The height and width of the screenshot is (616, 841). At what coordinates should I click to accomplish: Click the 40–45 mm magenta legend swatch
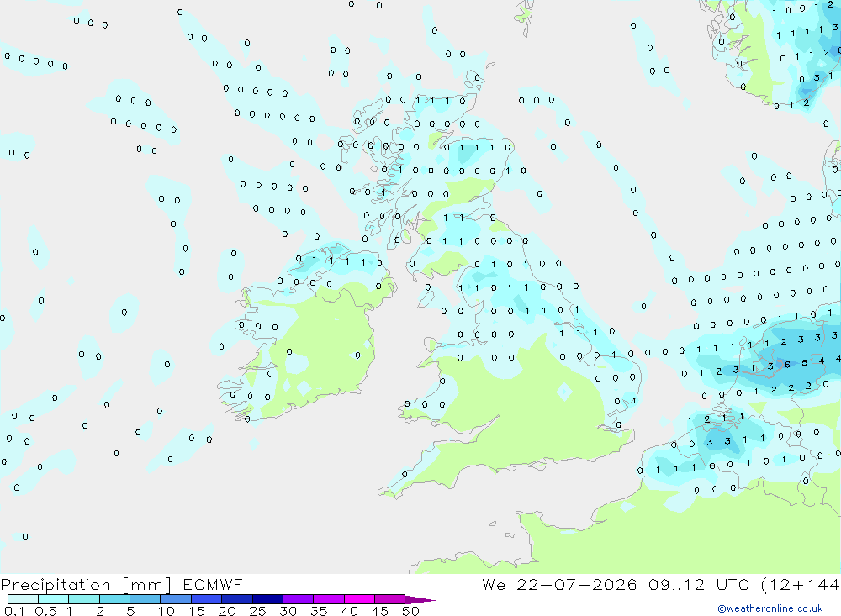359,599
